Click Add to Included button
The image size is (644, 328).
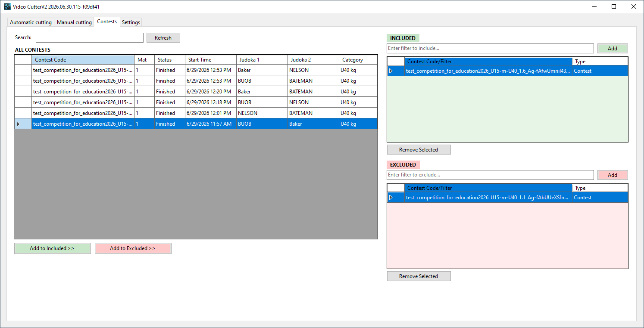click(52, 248)
